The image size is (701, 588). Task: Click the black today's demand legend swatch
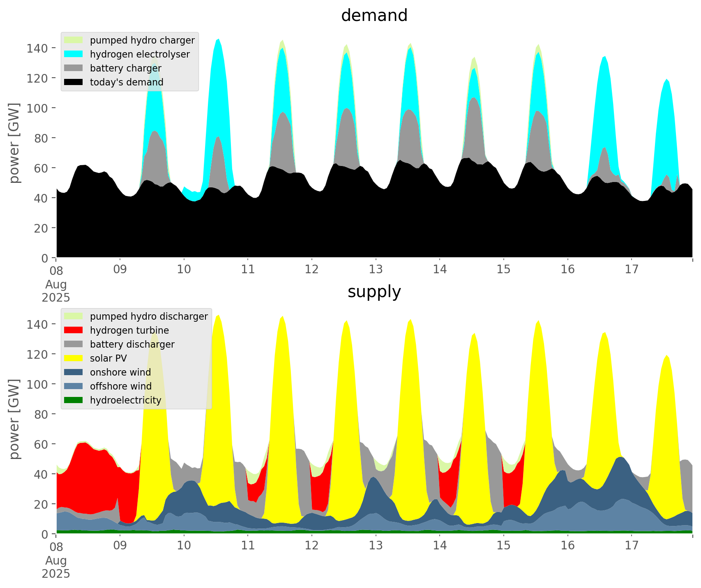(74, 82)
